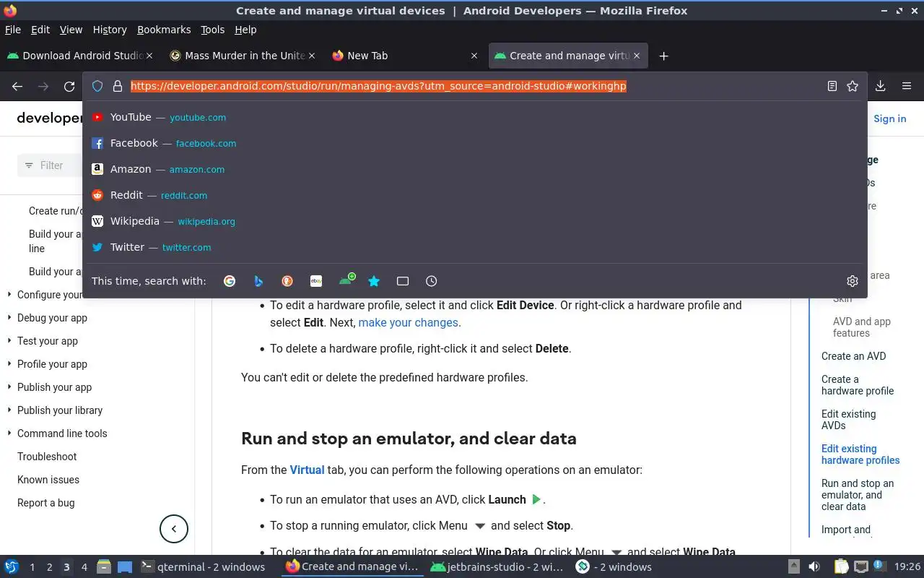Toggle reader view icon in address bar
This screenshot has width=924, height=578.
click(x=832, y=86)
